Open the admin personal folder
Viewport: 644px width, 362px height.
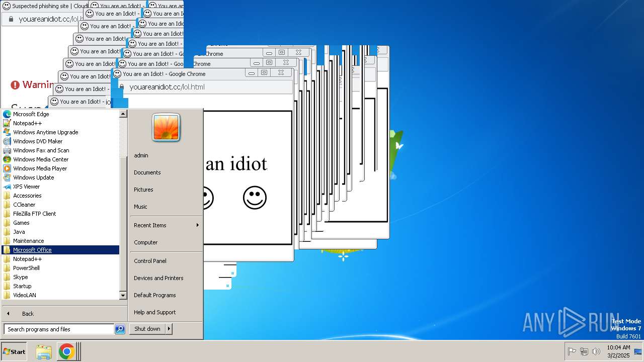(166, 155)
